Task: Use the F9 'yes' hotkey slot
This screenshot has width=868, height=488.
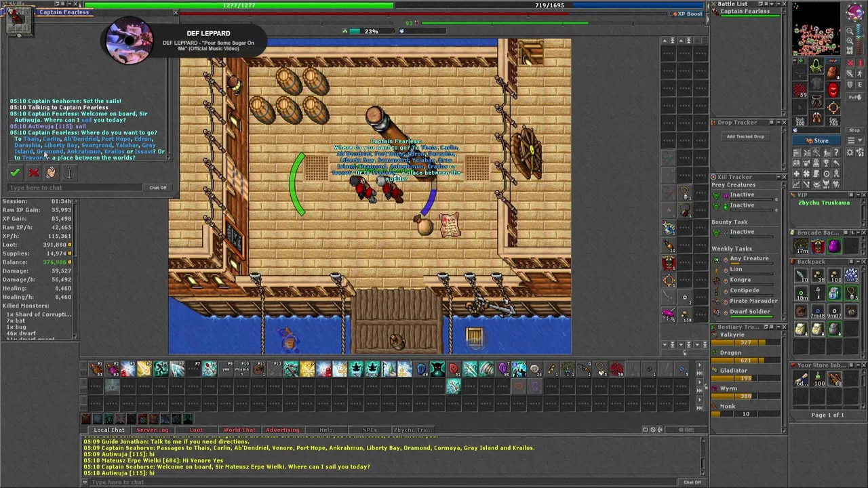Action: (226, 369)
